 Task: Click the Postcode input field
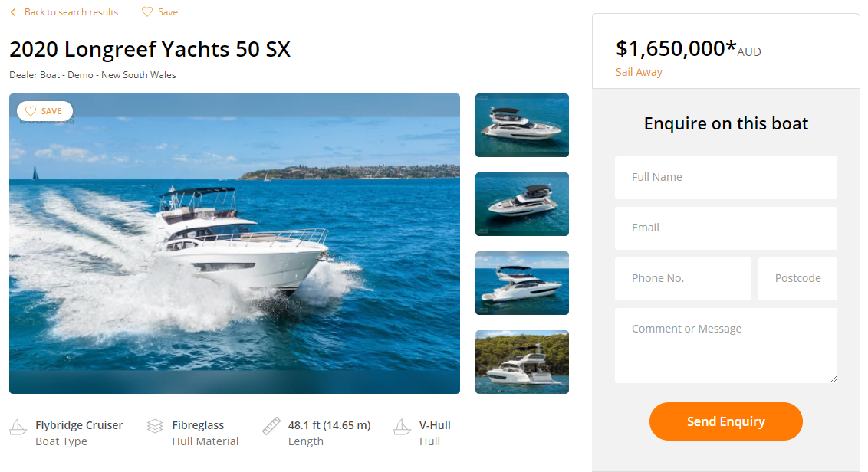tap(797, 279)
